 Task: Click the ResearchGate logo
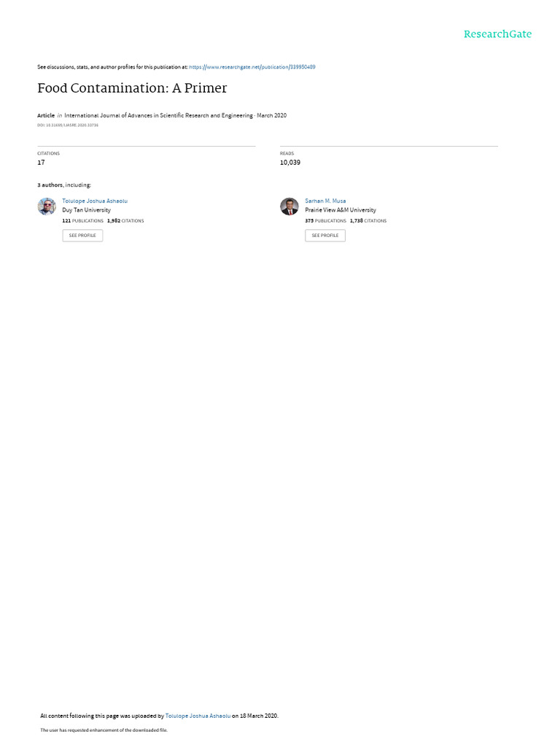click(x=497, y=34)
